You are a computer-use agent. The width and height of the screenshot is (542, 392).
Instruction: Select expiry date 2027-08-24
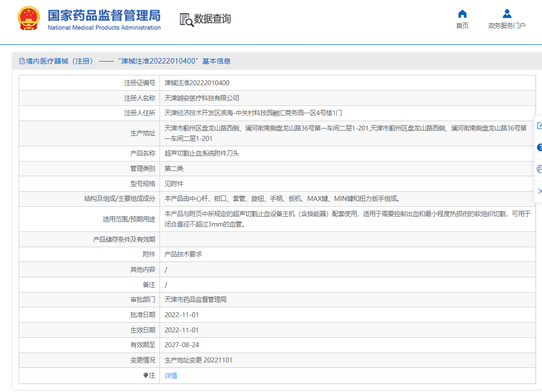(182, 345)
